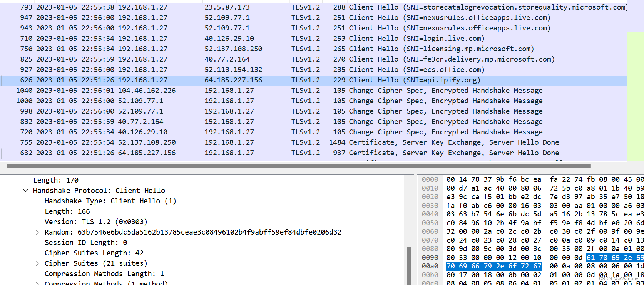Click hex offset 0030 row in bytes pane
This screenshot has width=644, height=285.
430,206
